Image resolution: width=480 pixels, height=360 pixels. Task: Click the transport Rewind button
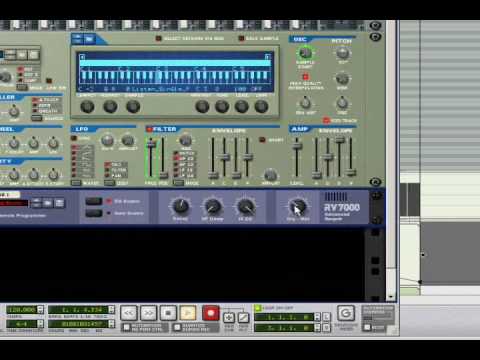129,313
